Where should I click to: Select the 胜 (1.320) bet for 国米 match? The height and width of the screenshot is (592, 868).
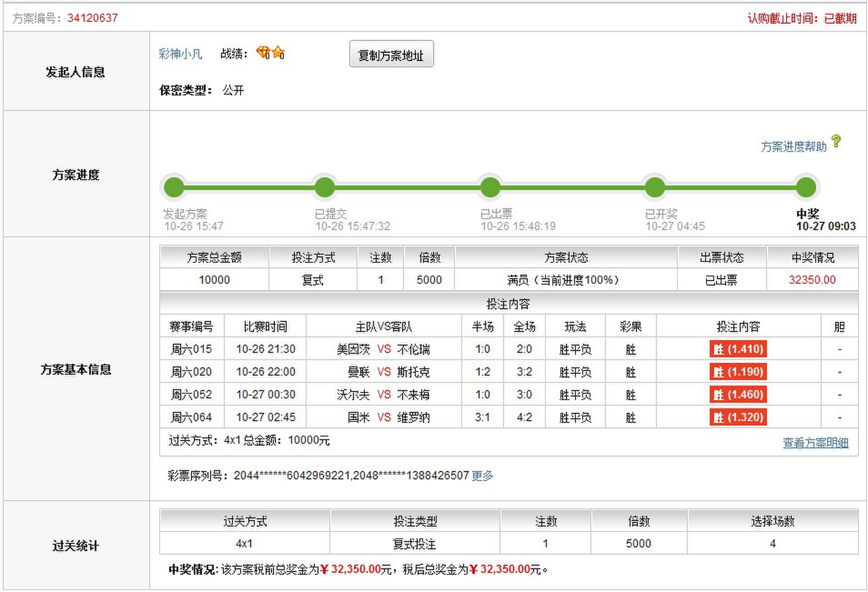pyautogui.click(x=738, y=417)
